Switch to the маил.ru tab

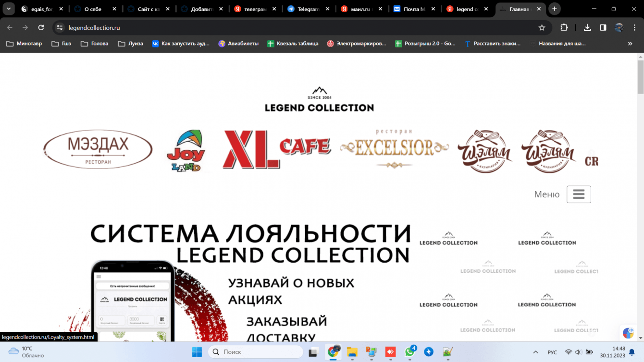pyautogui.click(x=362, y=9)
